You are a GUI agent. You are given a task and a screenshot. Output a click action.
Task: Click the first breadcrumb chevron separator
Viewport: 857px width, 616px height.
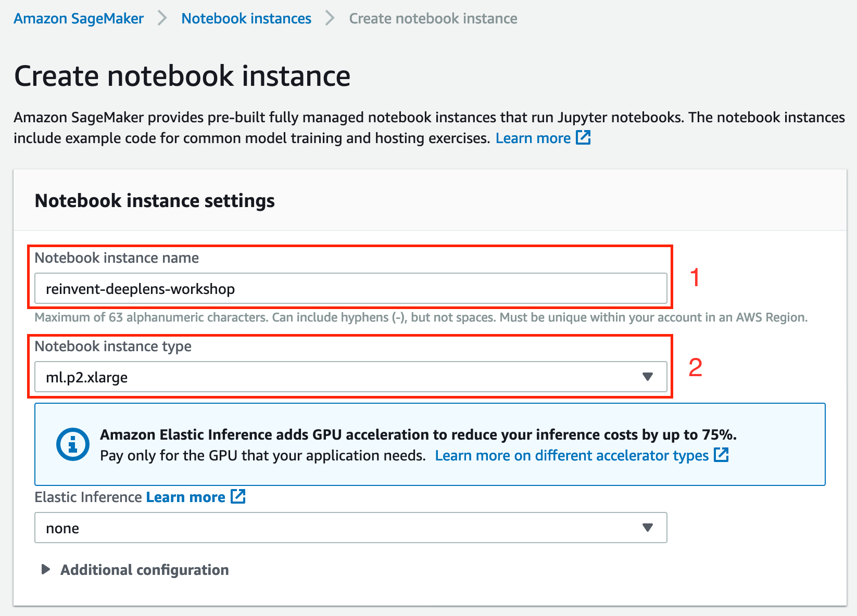(x=162, y=18)
